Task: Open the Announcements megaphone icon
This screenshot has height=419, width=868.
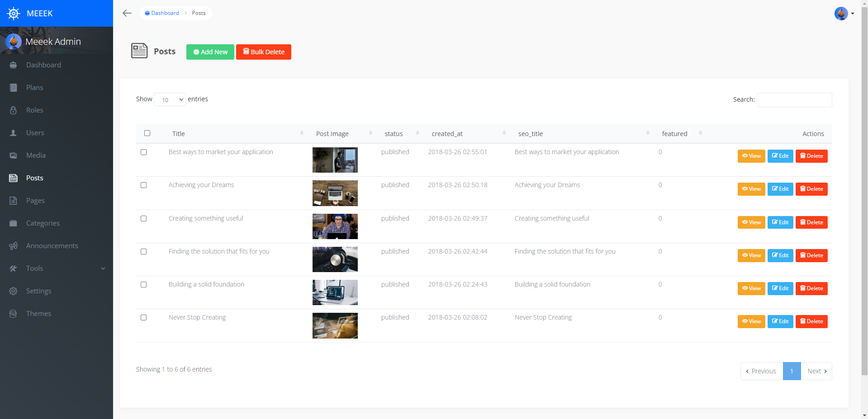Action: [14, 245]
